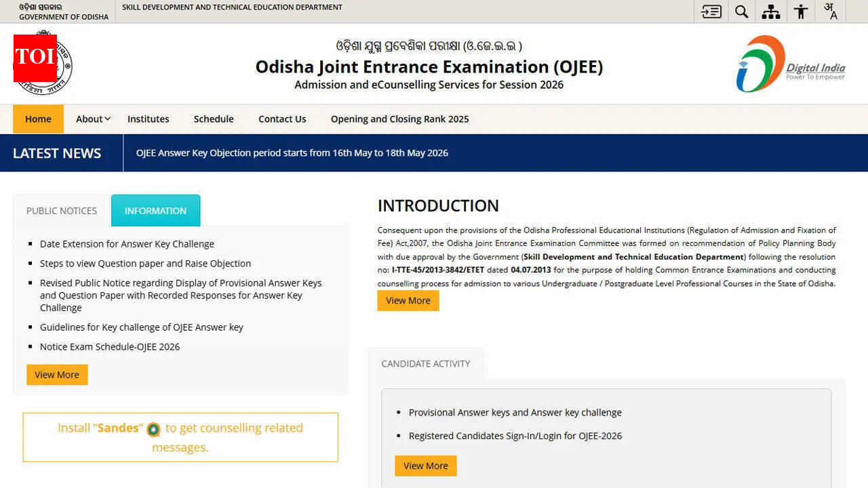The image size is (868, 488).
Task: Open Notice Exam Schedule-OJEE 2026
Action: 110,347
